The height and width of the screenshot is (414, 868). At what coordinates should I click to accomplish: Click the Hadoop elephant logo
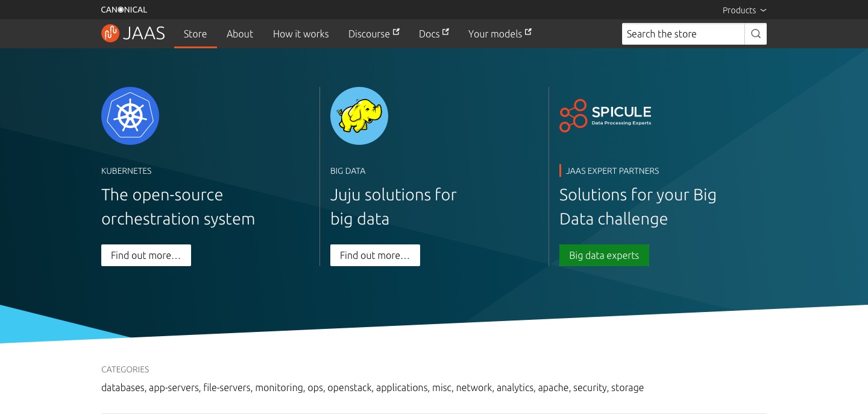coord(359,116)
